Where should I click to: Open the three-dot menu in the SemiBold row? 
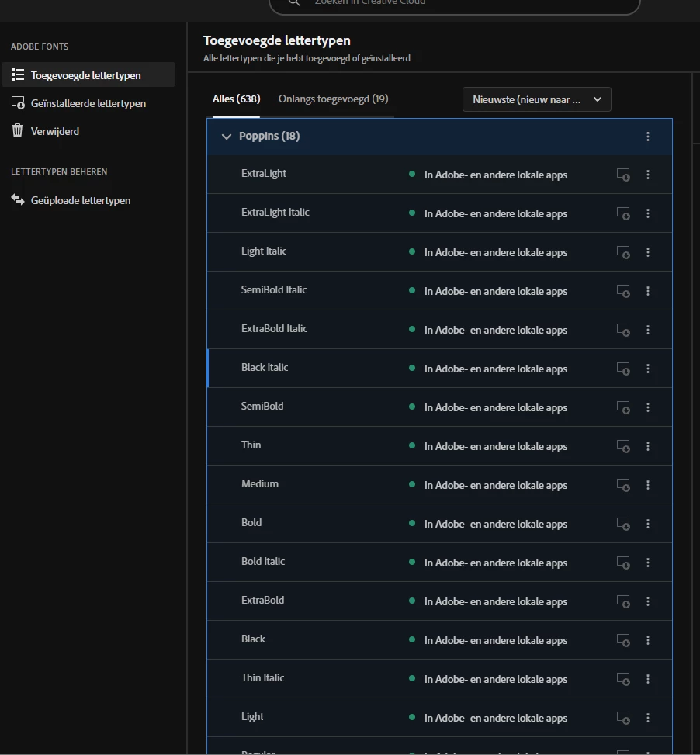coord(647,407)
